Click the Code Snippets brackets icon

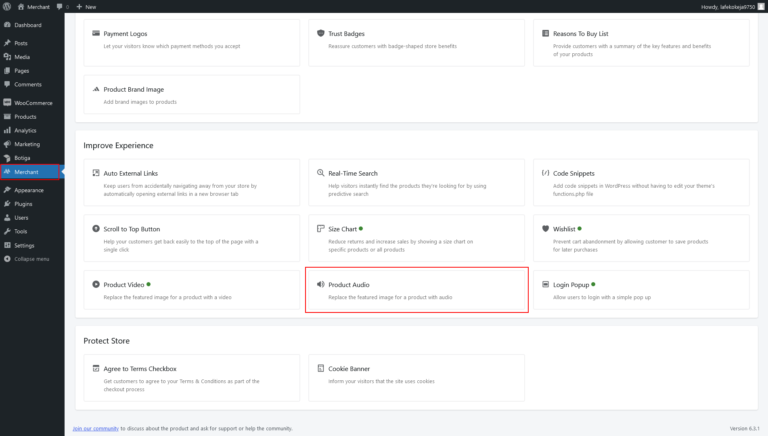click(x=546, y=173)
